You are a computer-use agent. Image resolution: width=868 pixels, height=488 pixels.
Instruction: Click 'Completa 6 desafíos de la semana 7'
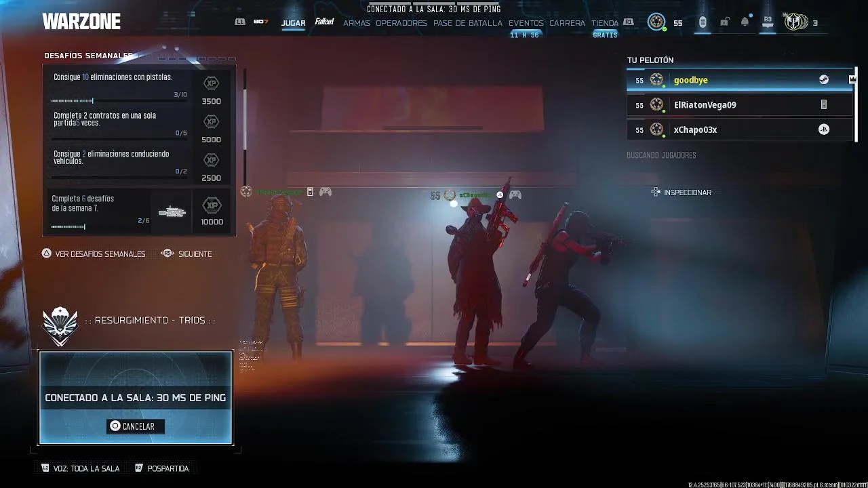(x=83, y=203)
